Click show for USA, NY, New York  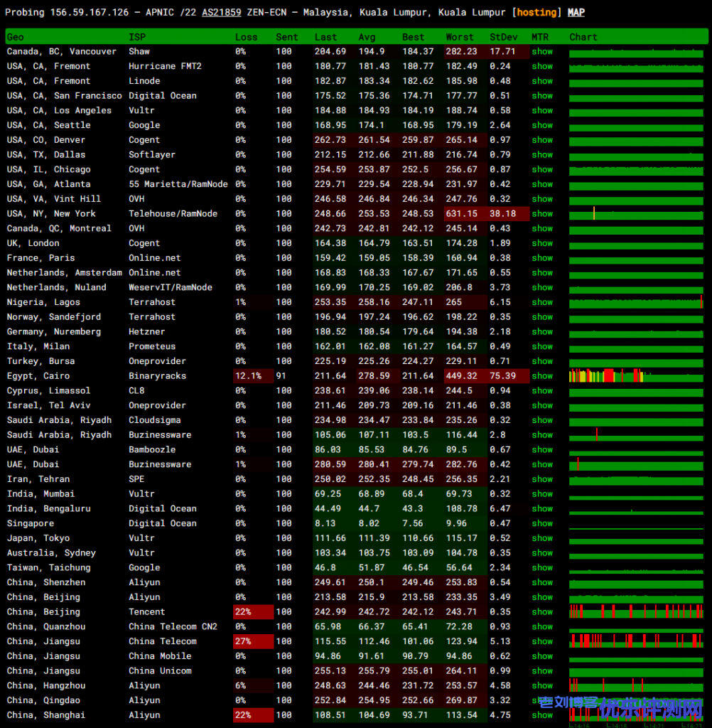[x=542, y=213]
